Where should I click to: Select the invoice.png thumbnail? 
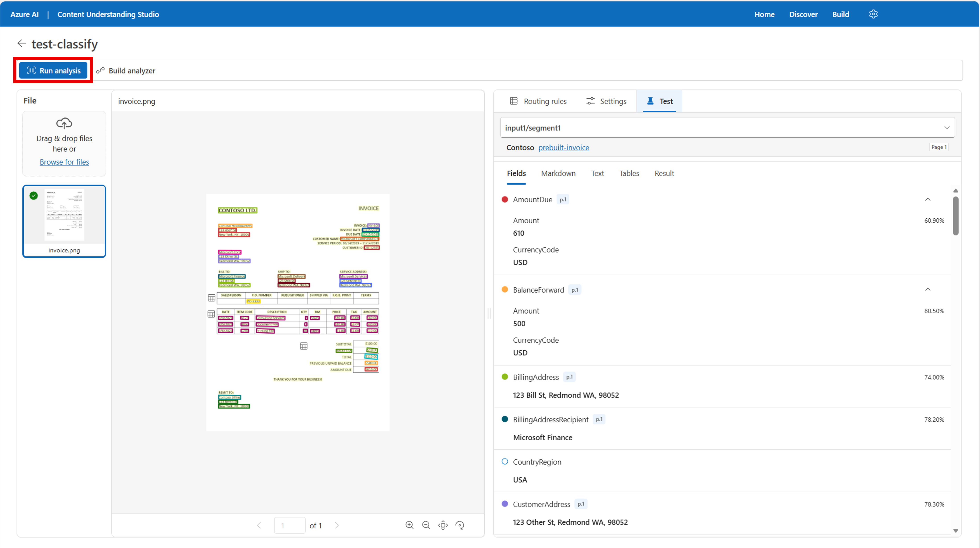[64, 221]
